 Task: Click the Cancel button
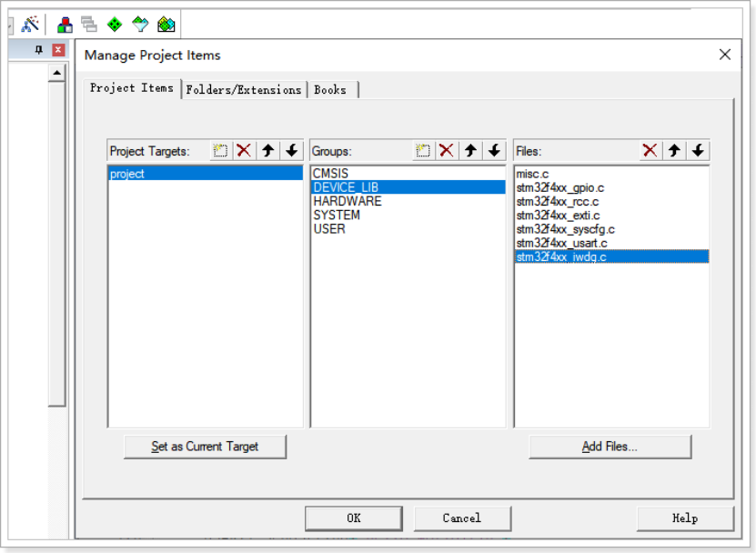pyautogui.click(x=462, y=518)
